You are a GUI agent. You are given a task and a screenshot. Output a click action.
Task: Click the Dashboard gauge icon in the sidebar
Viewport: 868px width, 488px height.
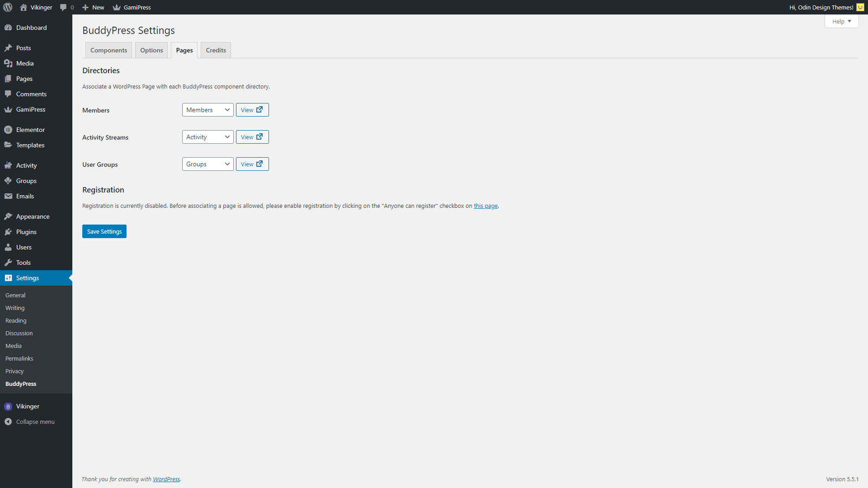click(8, 28)
